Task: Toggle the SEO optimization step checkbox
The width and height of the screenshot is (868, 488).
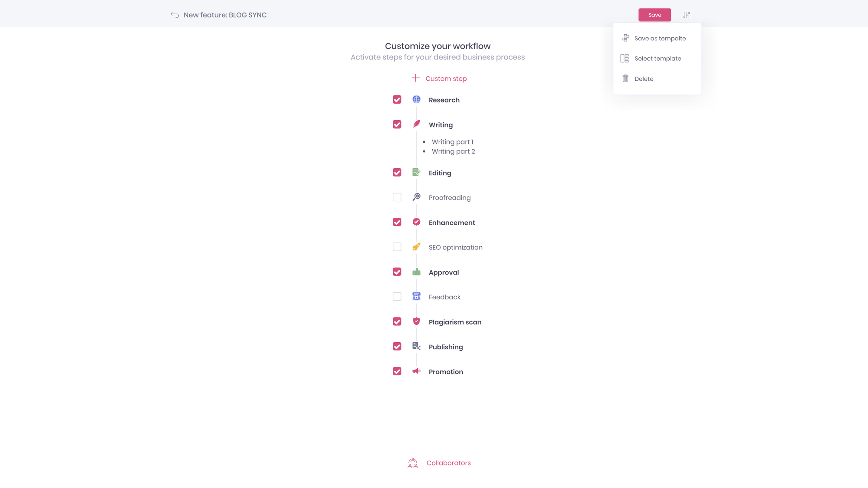Action: click(x=397, y=247)
